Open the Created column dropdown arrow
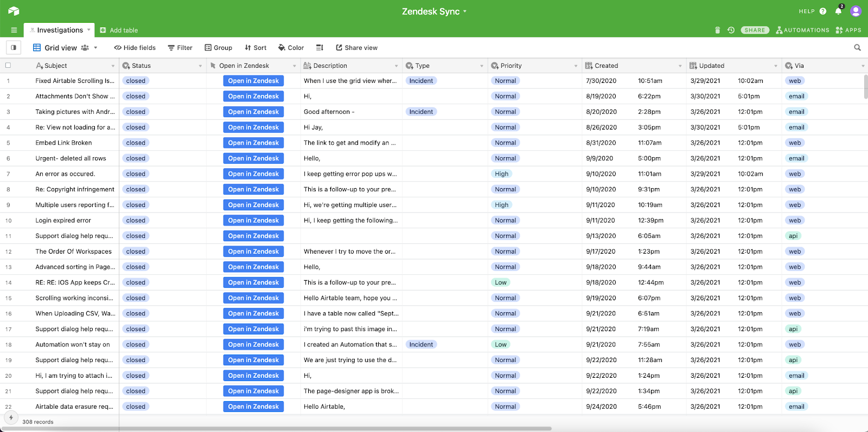Screen dimensions: 868x432 click(x=680, y=66)
